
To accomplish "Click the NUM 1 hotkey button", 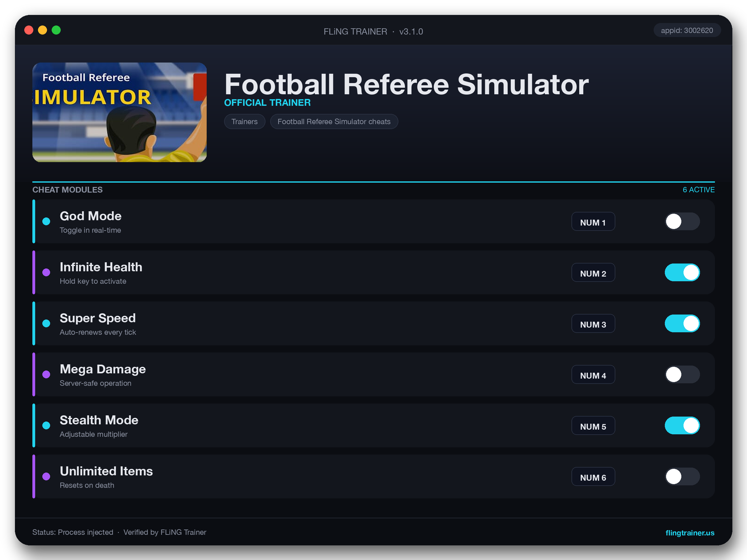I will (x=593, y=222).
